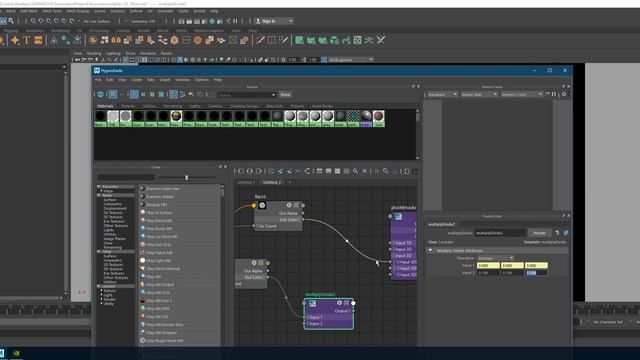
Task: Click the first browser toolbar globe icon
Action: coord(101,95)
